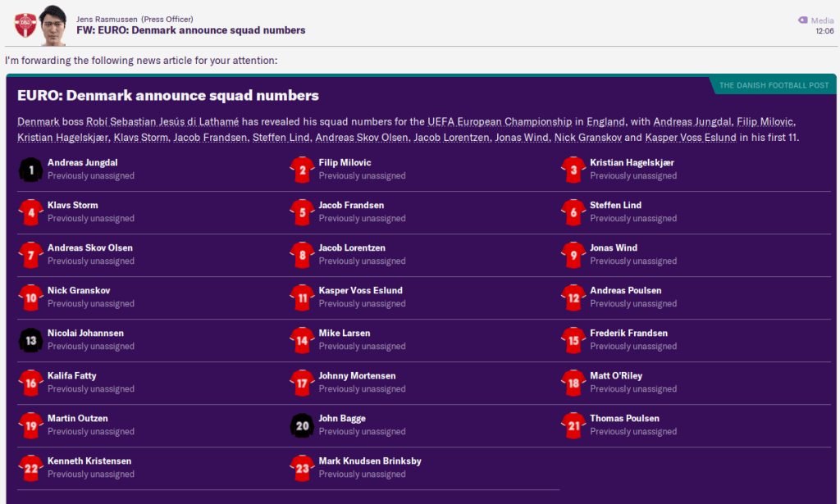Click the article headline about squad numbers
The width and height of the screenshot is (840, 504).
tap(168, 96)
